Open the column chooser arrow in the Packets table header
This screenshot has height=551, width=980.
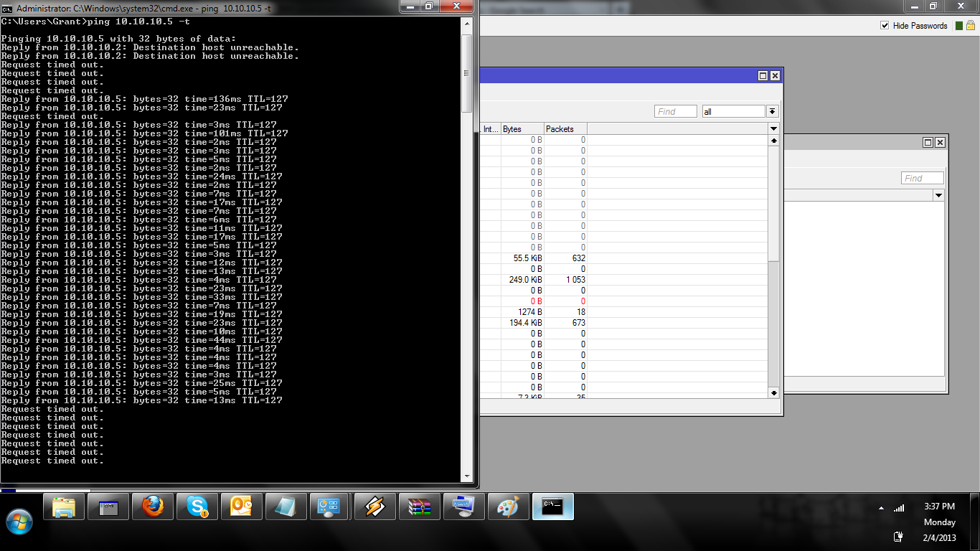click(773, 128)
